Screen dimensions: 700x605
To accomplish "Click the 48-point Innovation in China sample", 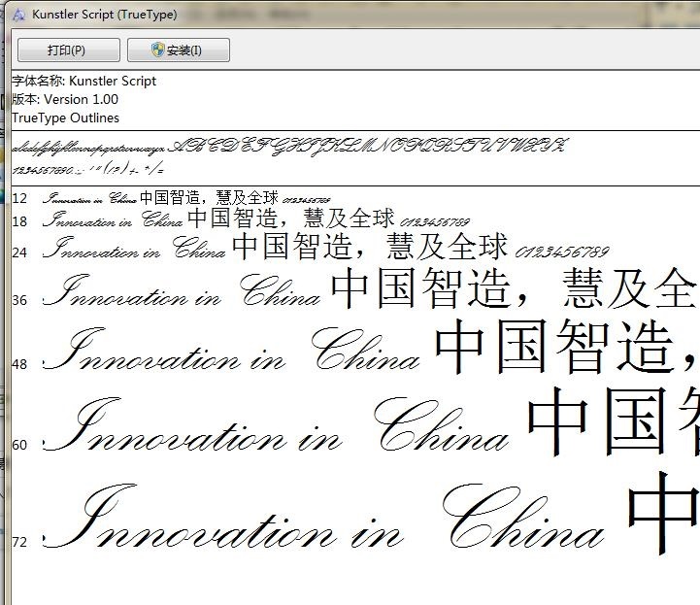I will [231, 350].
